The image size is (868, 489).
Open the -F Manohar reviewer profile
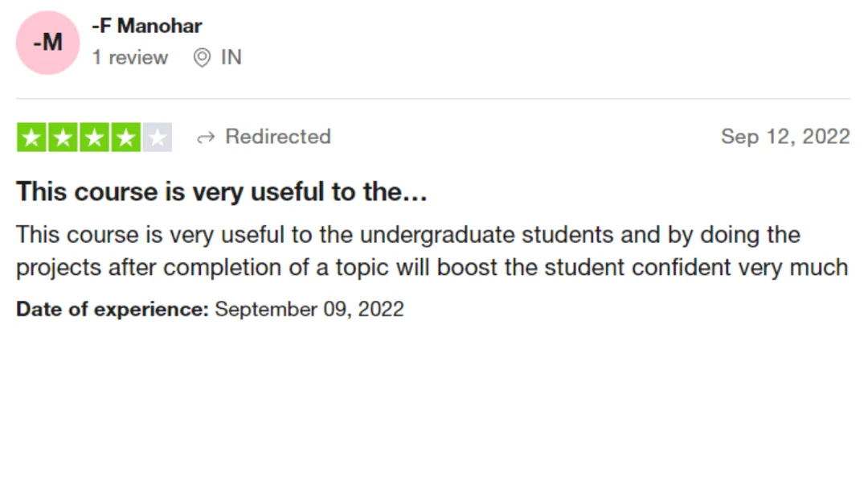coord(147,26)
